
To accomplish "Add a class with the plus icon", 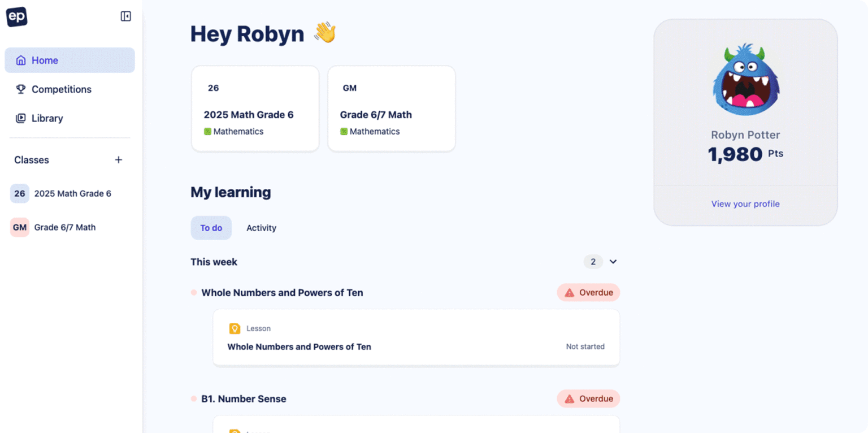I will tap(119, 160).
